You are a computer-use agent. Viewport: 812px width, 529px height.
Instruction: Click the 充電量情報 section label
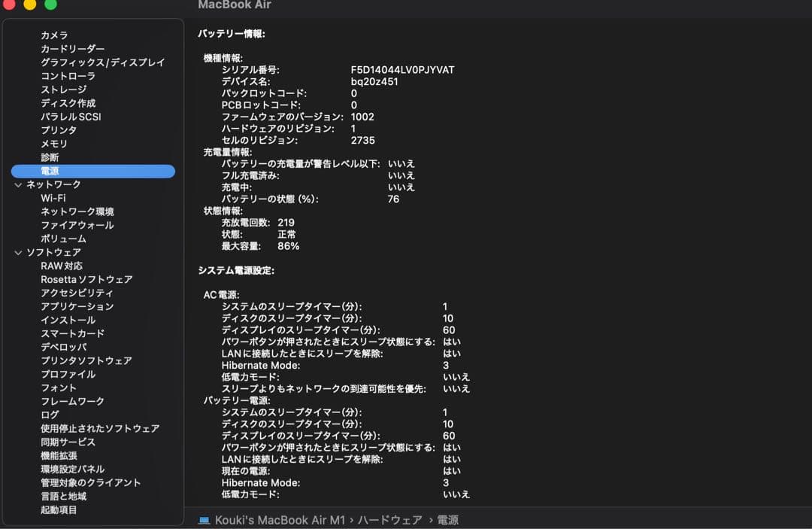click(x=228, y=152)
